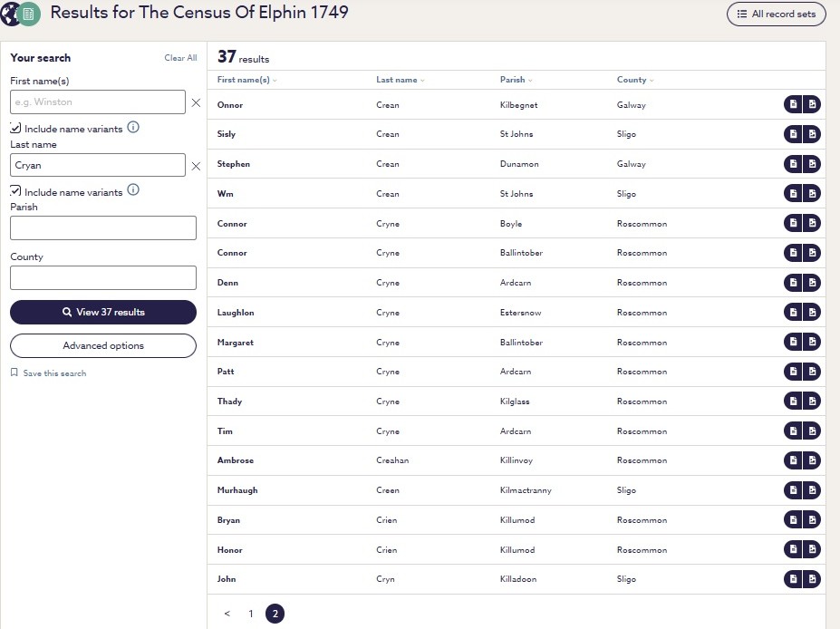Click View 37 results button
Image resolution: width=840 pixels, height=629 pixels.
pos(103,312)
